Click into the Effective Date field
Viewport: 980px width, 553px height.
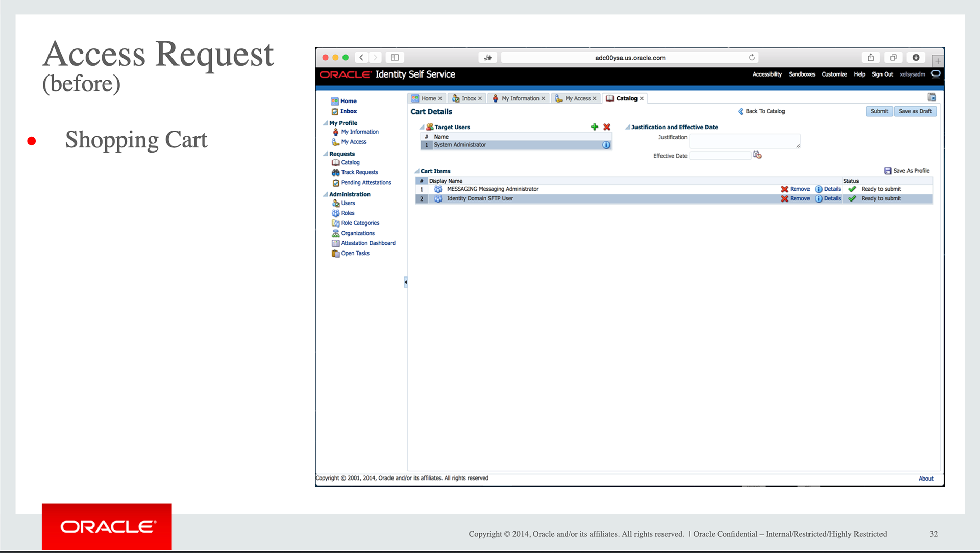point(720,156)
